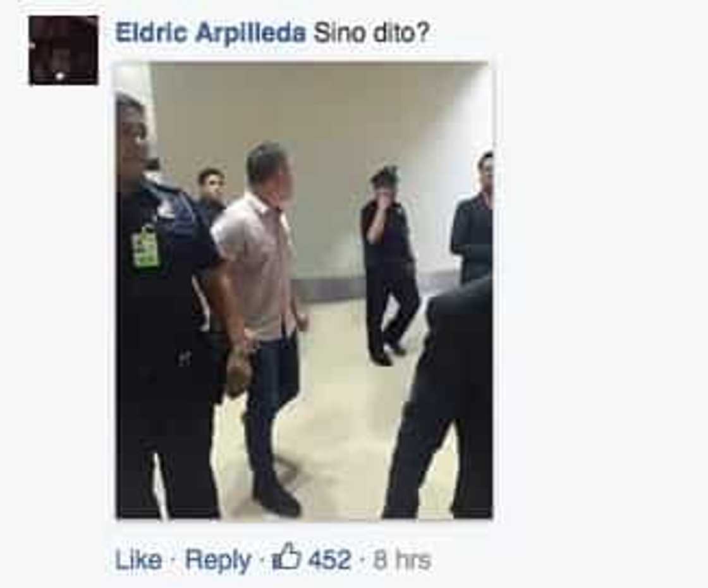The height and width of the screenshot is (588, 708).
Task: Open Eldric Arpilleda's profile picture
Action: click(63, 50)
